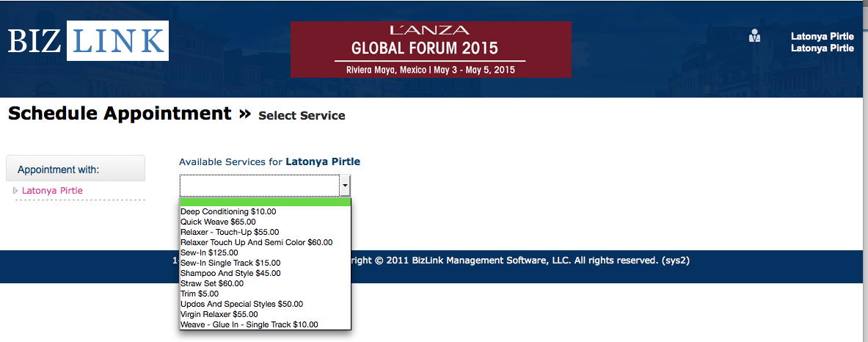Select Updos And Special Styles $50.00
Image resolution: width=868 pixels, height=342 pixels.
[265, 304]
